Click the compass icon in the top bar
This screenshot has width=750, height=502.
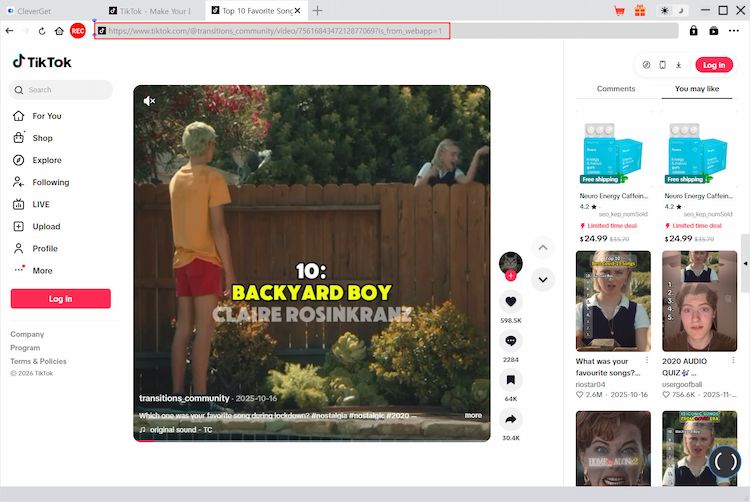(646, 65)
